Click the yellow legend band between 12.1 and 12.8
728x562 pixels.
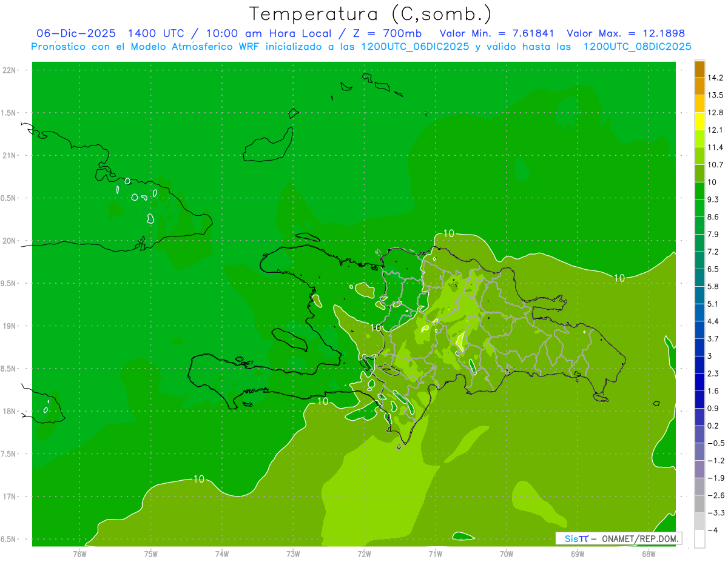click(699, 121)
